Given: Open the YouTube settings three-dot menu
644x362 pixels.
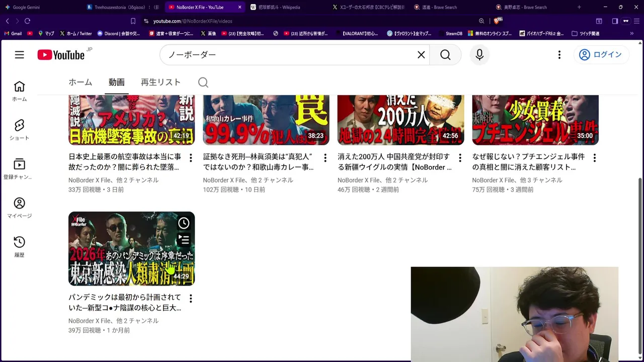Looking at the screenshot, I should click(559, 55).
